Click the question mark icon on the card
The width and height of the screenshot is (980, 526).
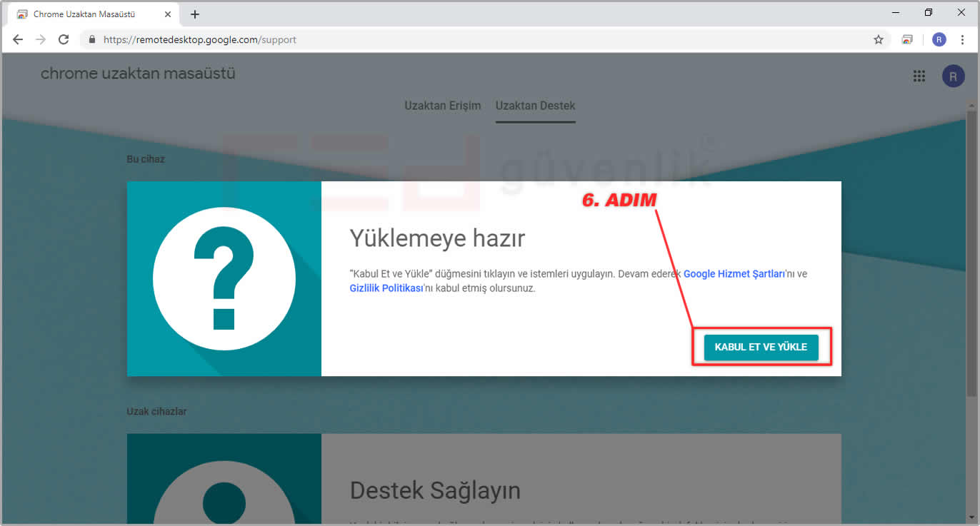tap(224, 278)
